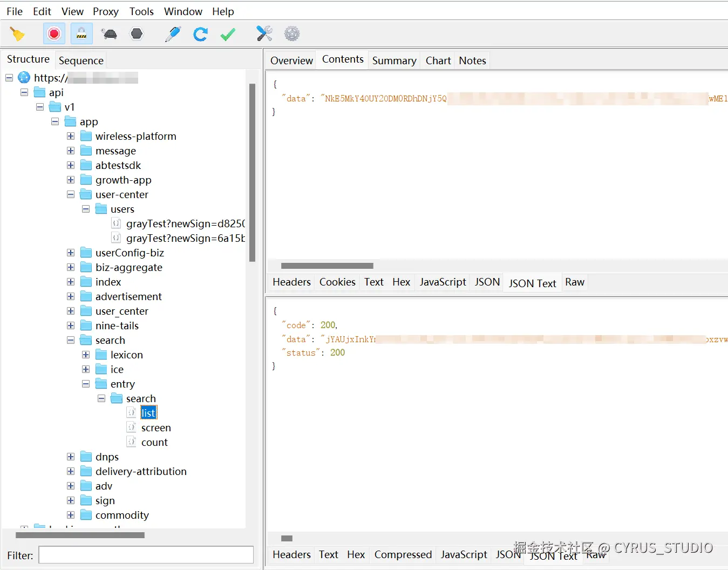Click the green Validate checkmark icon
Screen dimensions: 728x570
tap(228, 34)
